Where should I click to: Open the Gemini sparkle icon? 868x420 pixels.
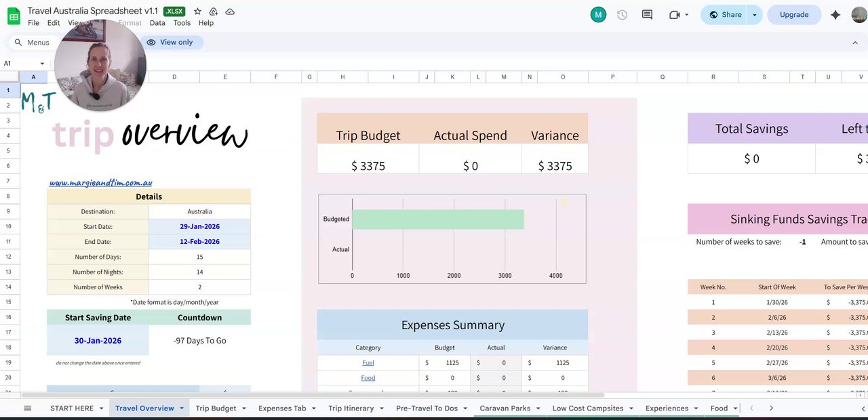point(835,15)
